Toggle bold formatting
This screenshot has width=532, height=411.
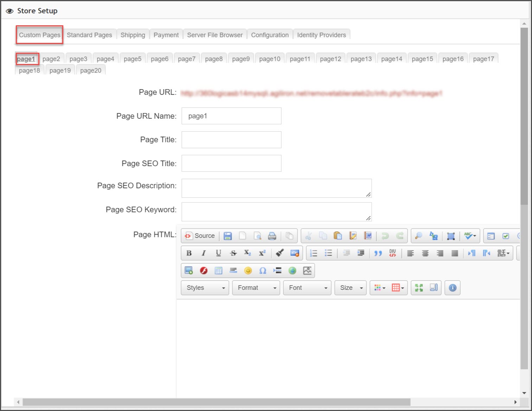189,253
